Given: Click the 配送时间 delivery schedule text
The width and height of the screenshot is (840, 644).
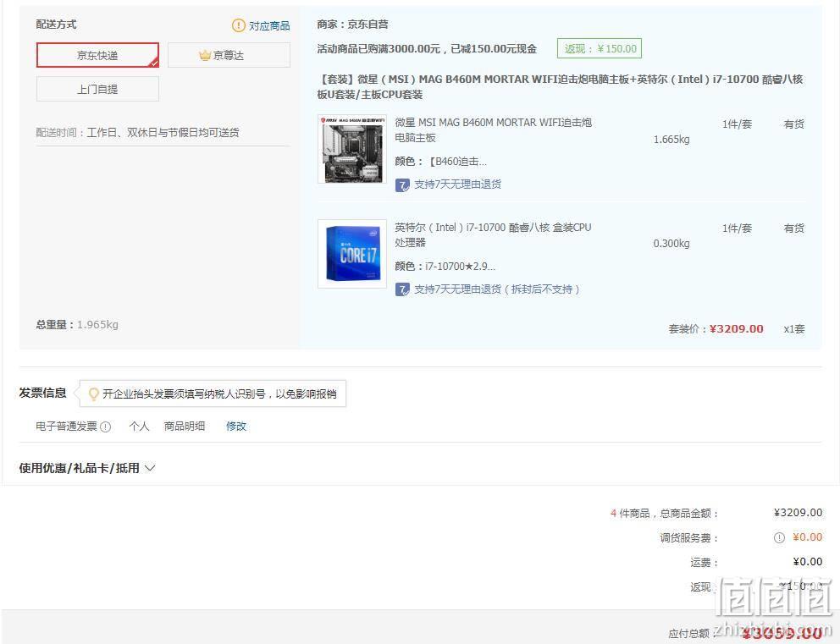Looking at the screenshot, I should point(138,132).
